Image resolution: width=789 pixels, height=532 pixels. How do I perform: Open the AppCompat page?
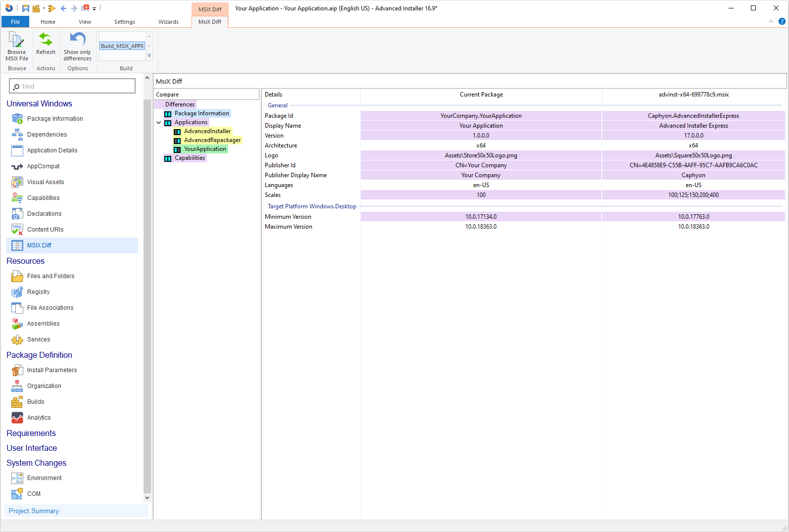click(x=43, y=166)
